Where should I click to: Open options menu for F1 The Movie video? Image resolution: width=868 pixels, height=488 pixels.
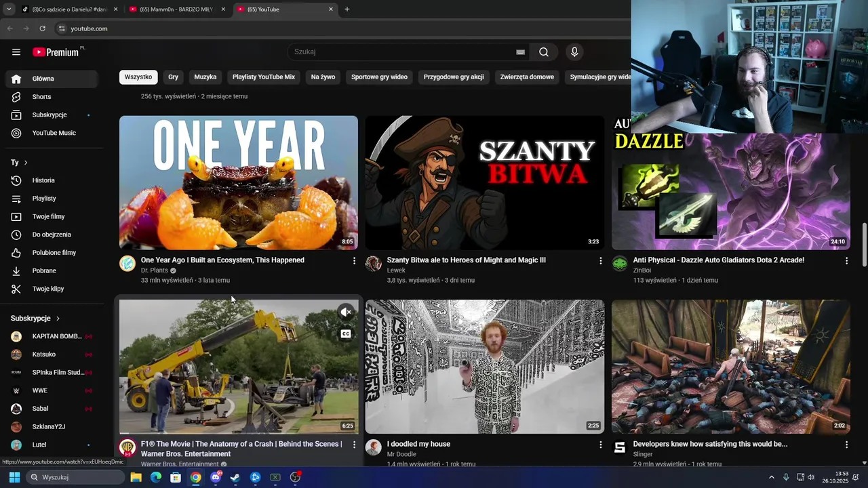click(354, 445)
